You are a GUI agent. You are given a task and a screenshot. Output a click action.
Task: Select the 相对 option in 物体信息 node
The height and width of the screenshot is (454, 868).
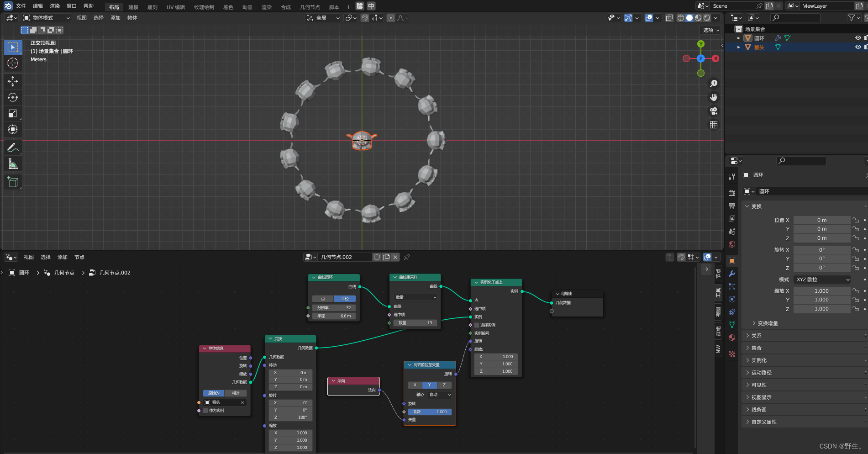coord(236,393)
